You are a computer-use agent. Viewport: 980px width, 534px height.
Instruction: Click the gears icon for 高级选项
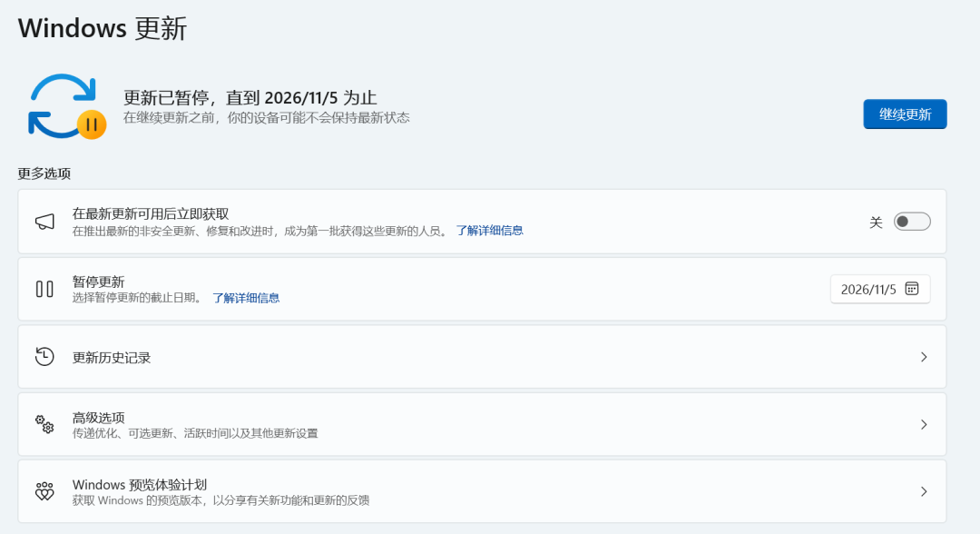tap(44, 424)
